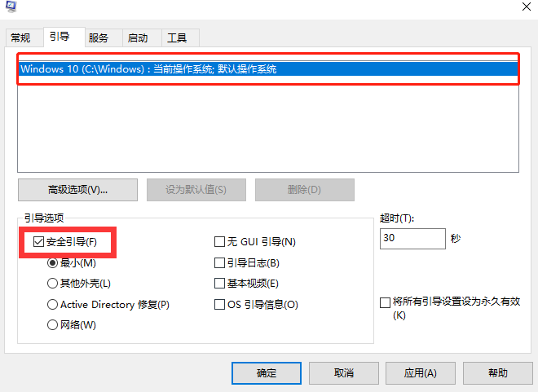Enable 无 GUI 引导(N) option
Image resolution: width=538 pixels, height=392 pixels.
(219, 242)
